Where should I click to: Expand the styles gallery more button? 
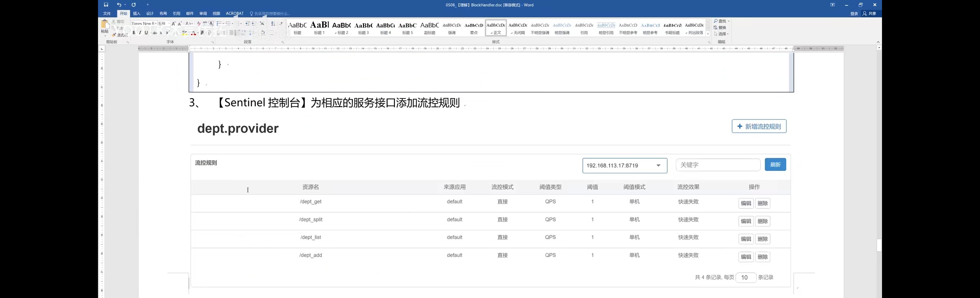(x=708, y=34)
